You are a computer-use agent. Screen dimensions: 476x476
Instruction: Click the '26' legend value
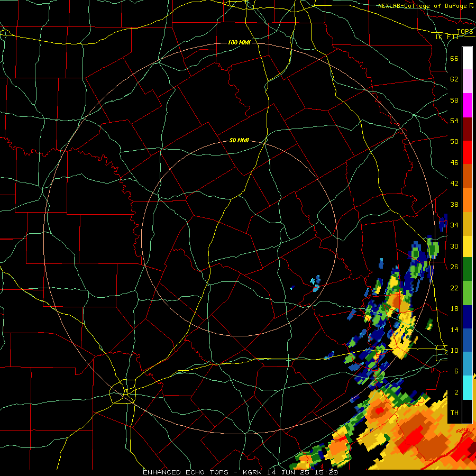(454, 267)
